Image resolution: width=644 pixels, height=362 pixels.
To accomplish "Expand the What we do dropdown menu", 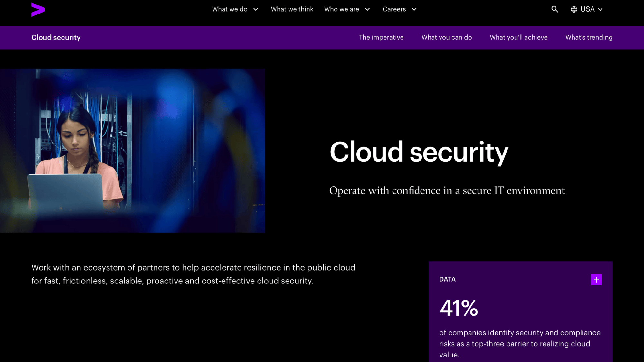I will tap(230, 9).
